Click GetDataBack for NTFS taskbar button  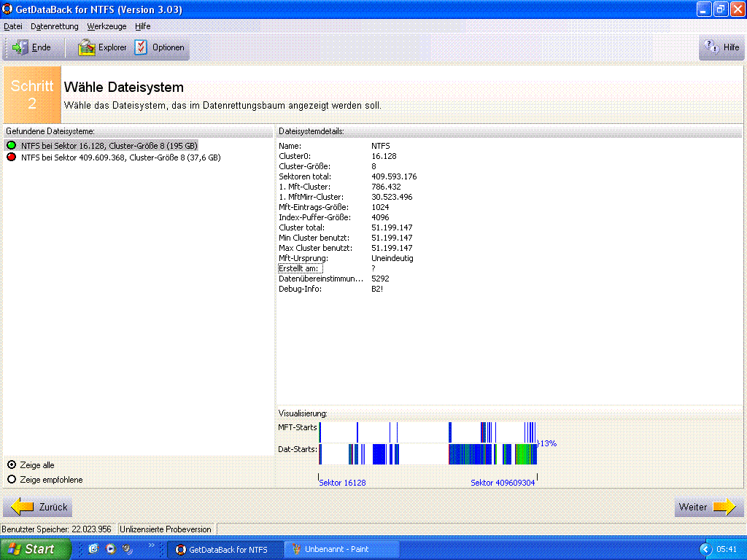(227, 549)
